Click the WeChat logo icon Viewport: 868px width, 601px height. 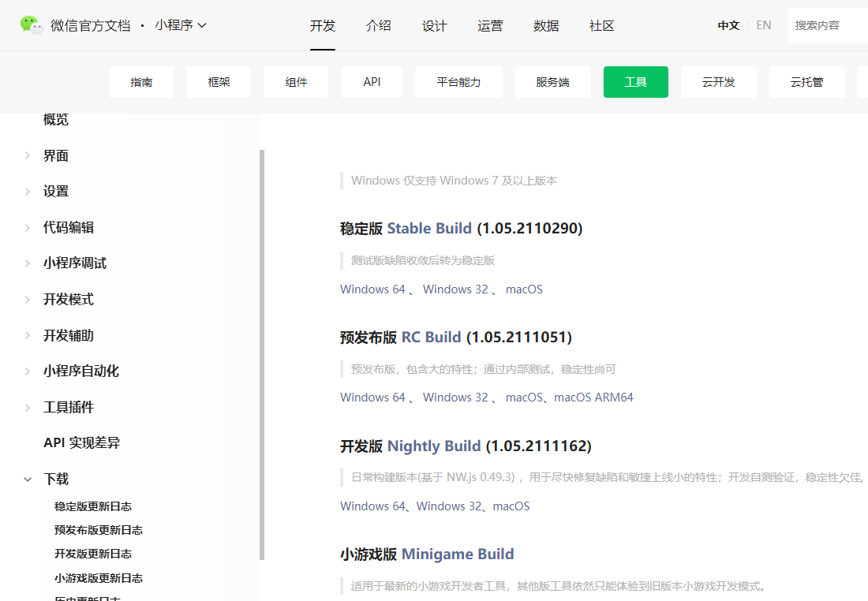click(x=32, y=24)
